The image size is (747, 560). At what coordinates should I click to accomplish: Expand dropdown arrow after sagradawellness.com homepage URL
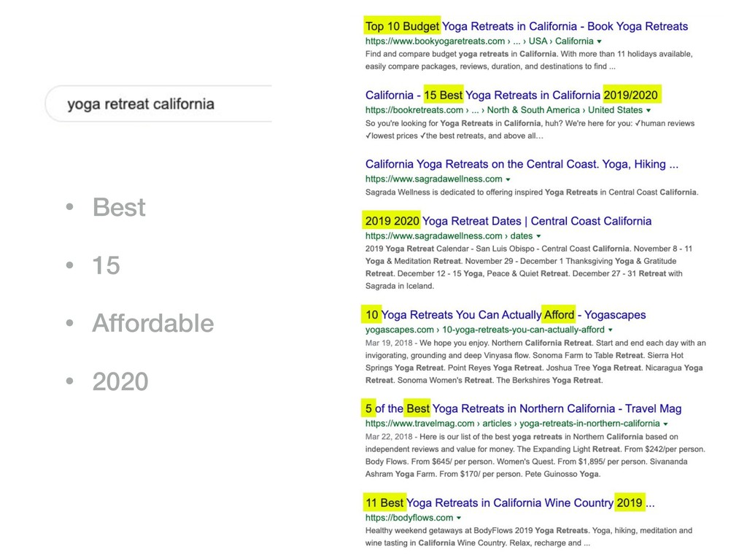[508, 179]
